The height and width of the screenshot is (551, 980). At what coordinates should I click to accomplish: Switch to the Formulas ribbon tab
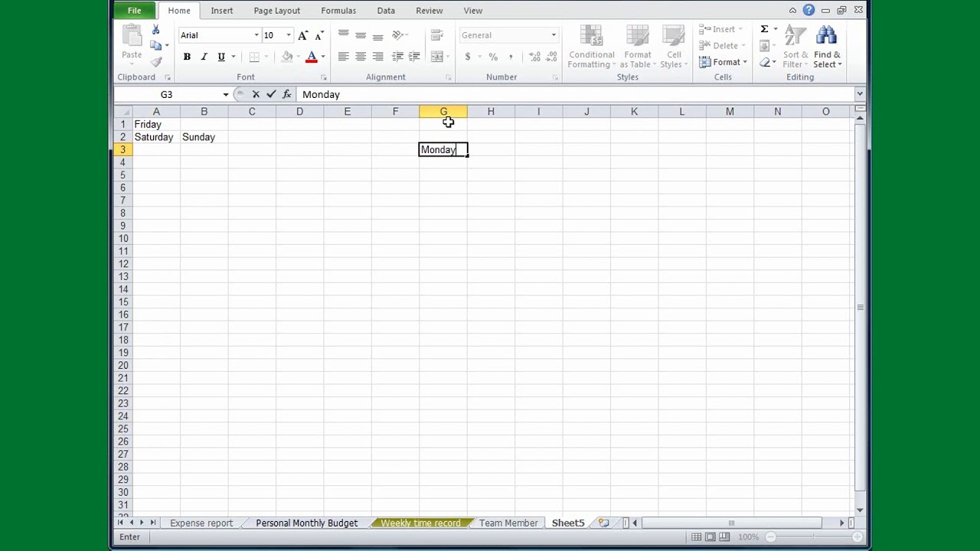338,11
